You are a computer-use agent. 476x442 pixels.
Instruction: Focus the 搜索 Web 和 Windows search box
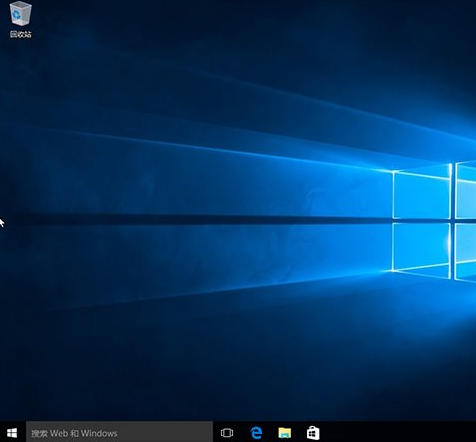tap(119, 433)
